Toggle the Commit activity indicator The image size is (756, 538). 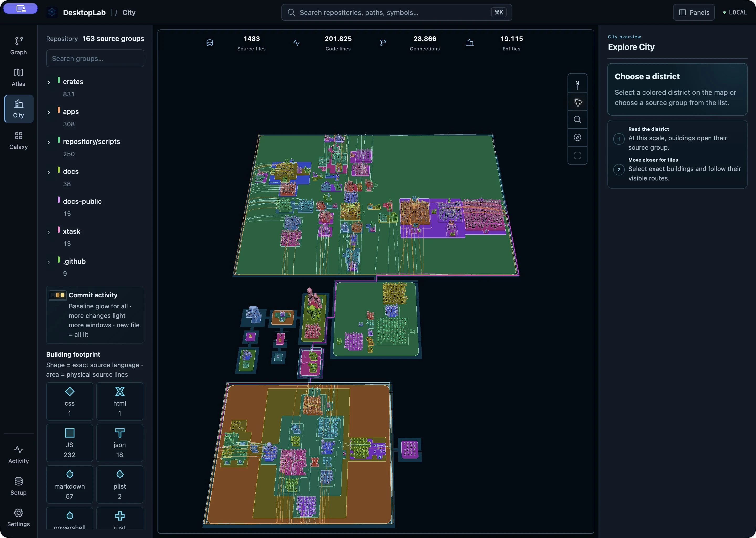tap(57, 295)
